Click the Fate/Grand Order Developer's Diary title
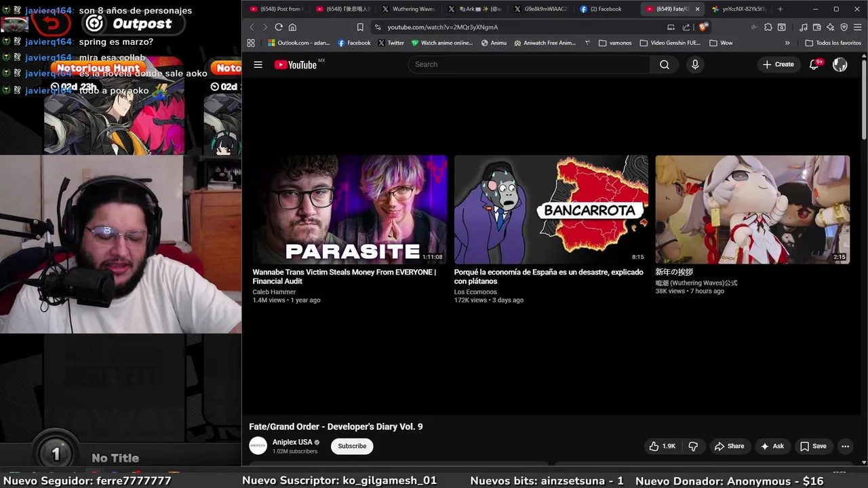 [336, 426]
